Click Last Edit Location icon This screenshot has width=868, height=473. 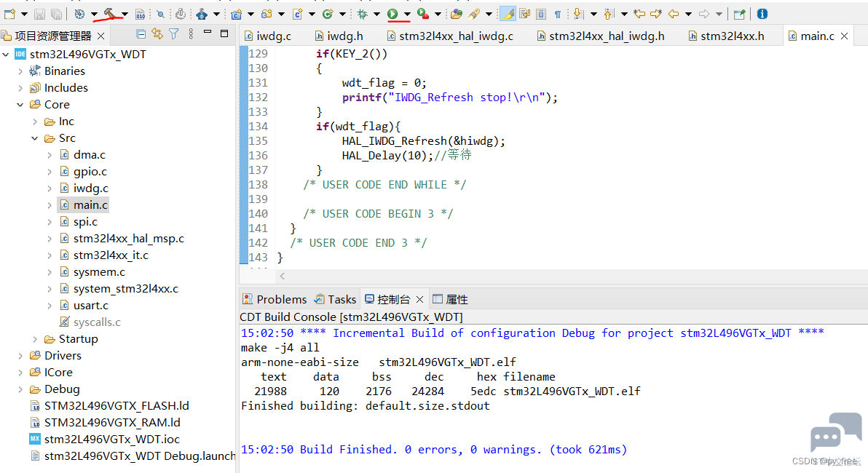(x=639, y=14)
